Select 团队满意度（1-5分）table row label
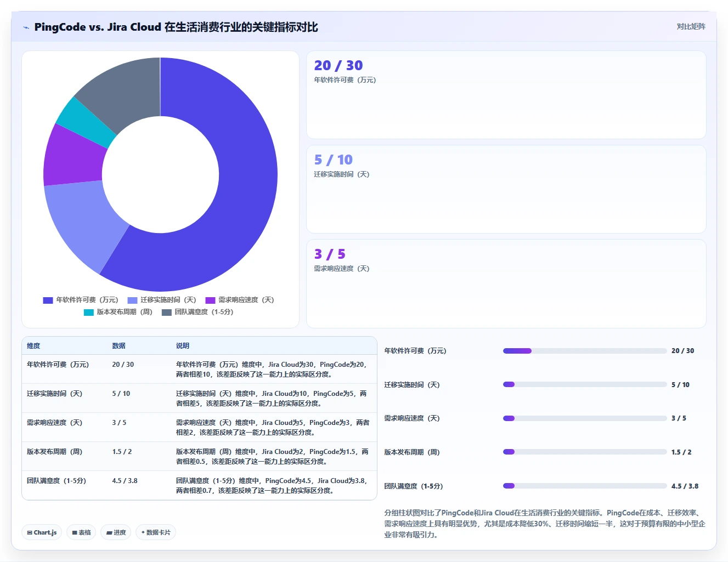 click(x=57, y=481)
